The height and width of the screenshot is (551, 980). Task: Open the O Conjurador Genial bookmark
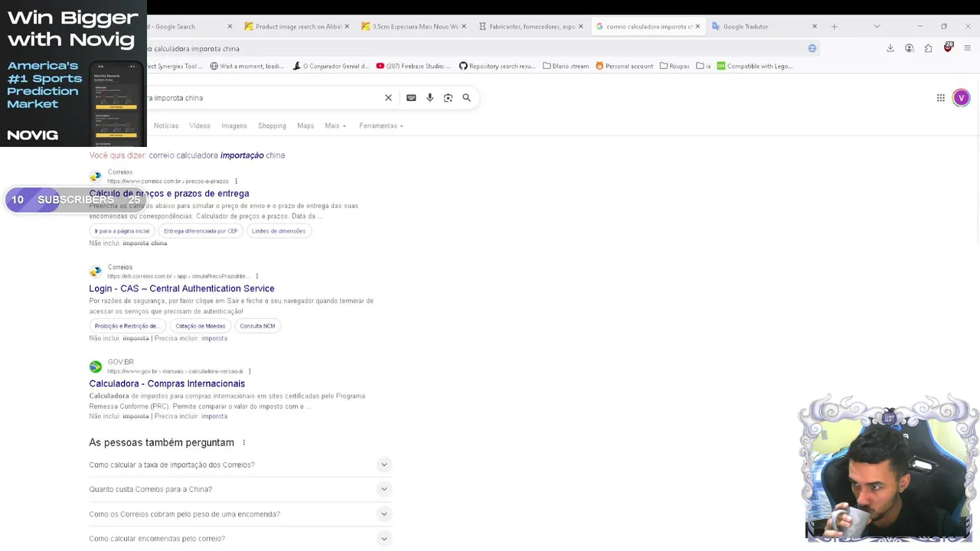(331, 66)
